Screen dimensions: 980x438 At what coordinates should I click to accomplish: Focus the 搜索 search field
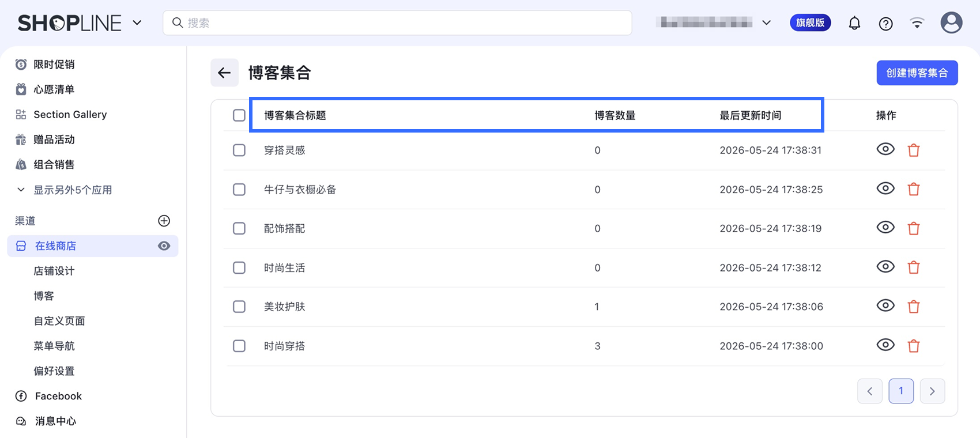(x=397, y=23)
